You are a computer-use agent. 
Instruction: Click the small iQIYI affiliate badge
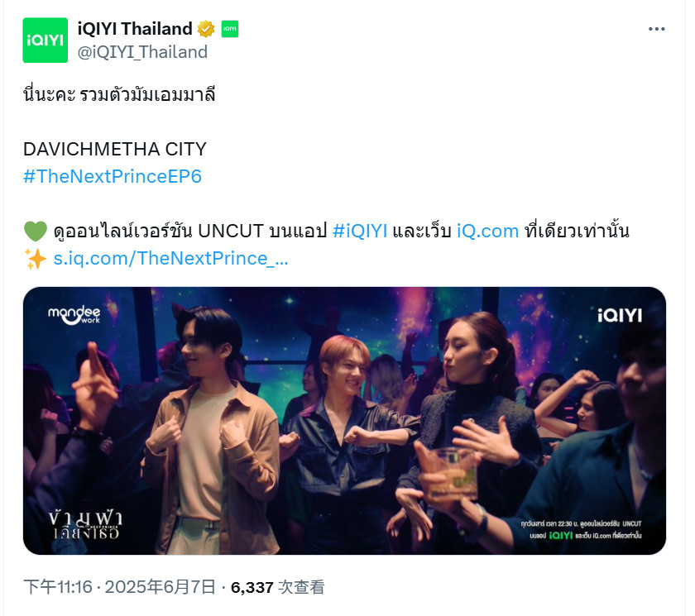pyautogui.click(x=230, y=29)
